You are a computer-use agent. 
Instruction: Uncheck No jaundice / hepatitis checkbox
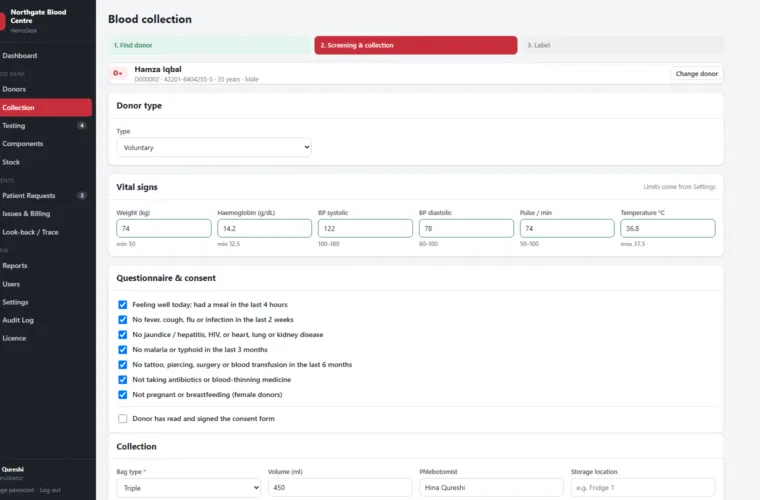click(123, 334)
